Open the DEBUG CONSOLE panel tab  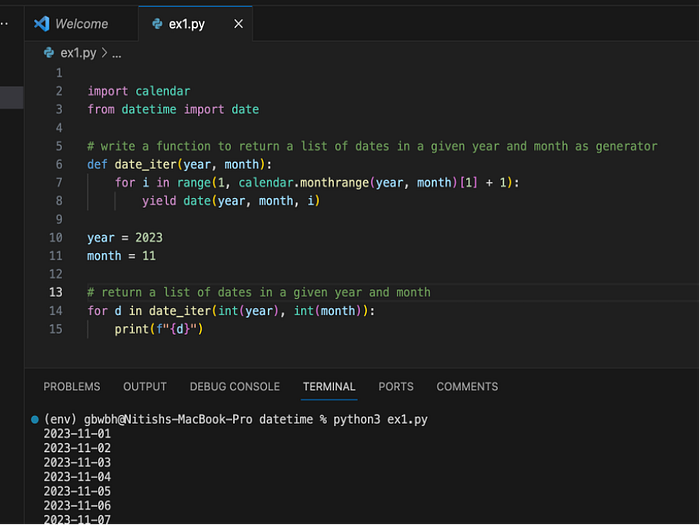coord(235,387)
